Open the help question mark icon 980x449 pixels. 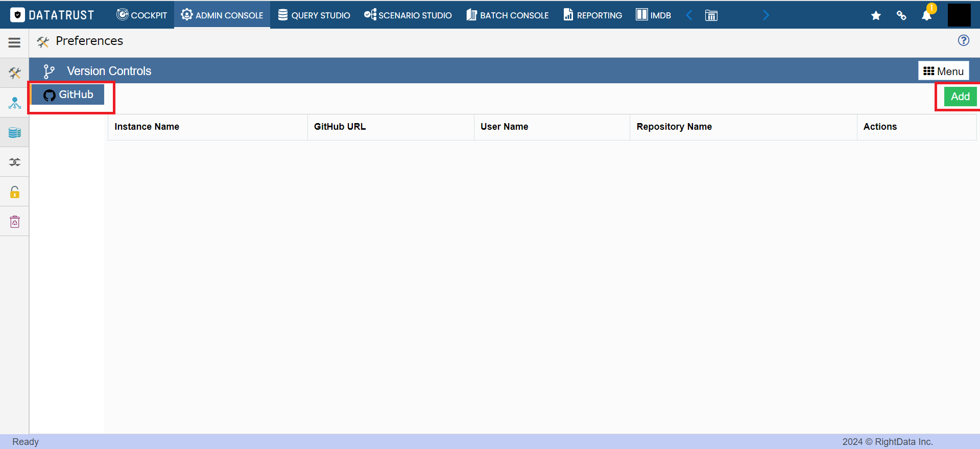pyautogui.click(x=963, y=40)
